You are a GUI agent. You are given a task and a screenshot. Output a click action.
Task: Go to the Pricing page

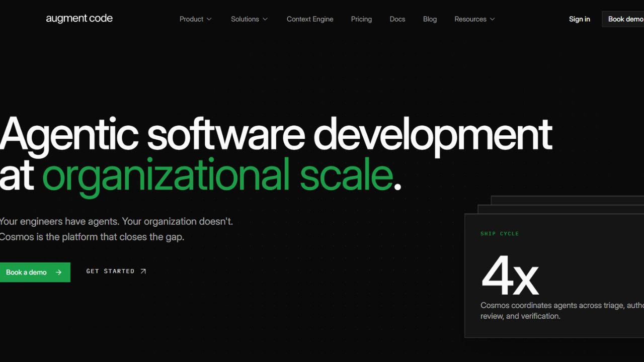[x=361, y=19]
